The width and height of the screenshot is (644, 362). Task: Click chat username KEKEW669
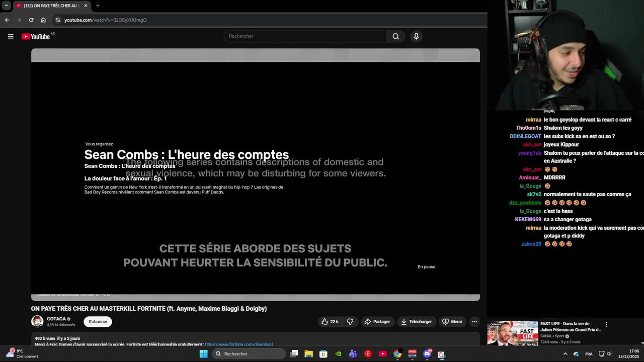click(x=528, y=220)
